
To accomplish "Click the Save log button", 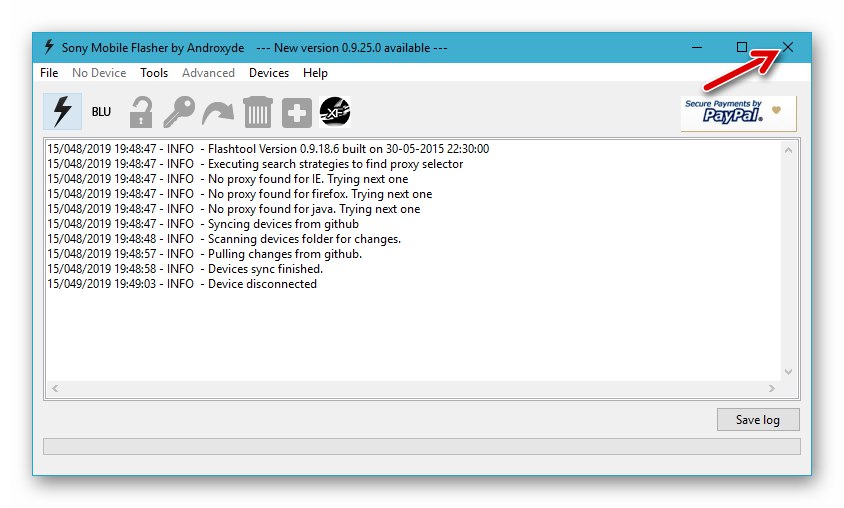I will [x=758, y=420].
